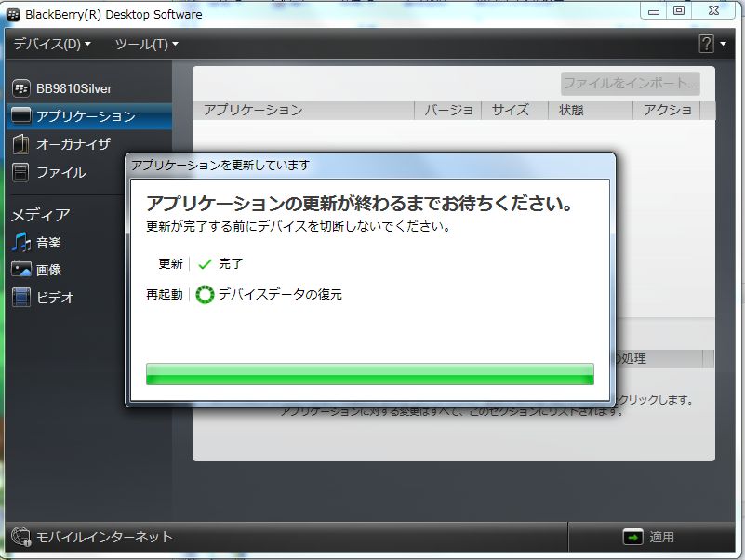
Task: Click the ファイル files icon
Action: [x=20, y=172]
